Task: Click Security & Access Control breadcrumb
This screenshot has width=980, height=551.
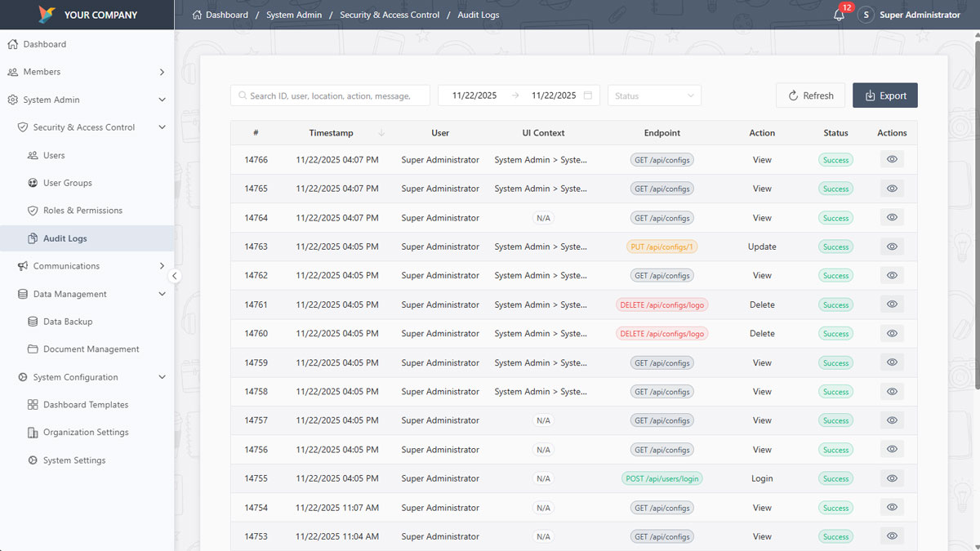Action: (390, 15)
